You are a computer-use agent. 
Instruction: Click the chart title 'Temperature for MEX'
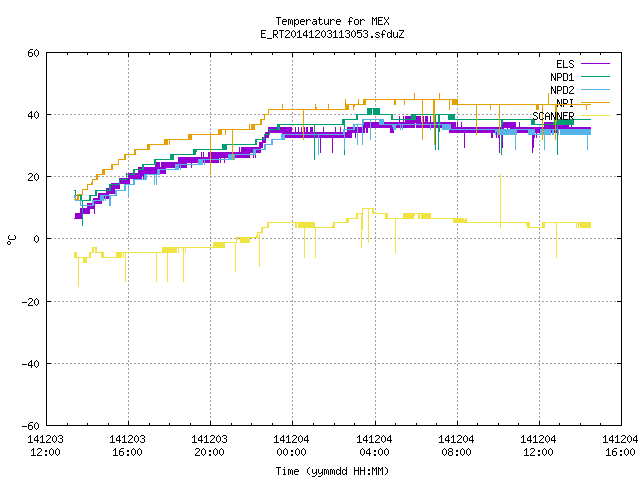(332, 21)
